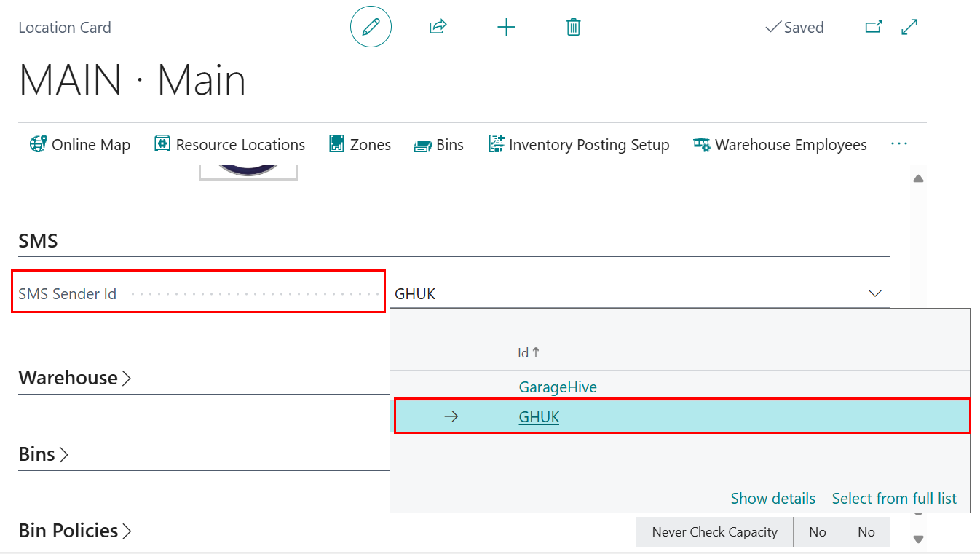Click the scrollbar up arrow
This screenshot has height=554, width=980.
918,178
